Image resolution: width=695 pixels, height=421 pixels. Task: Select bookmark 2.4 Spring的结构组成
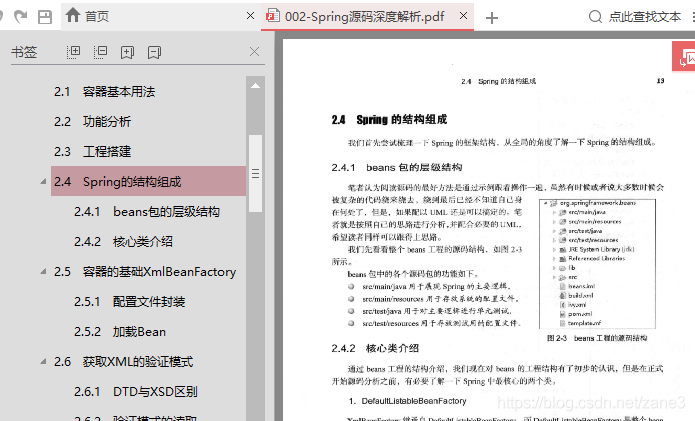pyautogui.click(x=148, y=181)
